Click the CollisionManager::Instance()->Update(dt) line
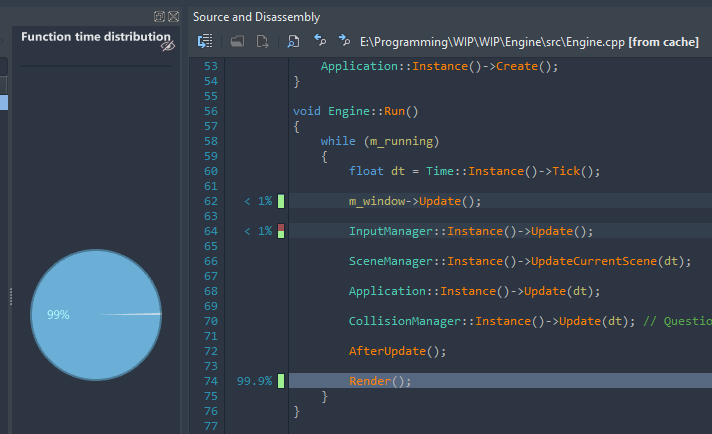This screenshot has height=434, width=712. click(492, 321)
